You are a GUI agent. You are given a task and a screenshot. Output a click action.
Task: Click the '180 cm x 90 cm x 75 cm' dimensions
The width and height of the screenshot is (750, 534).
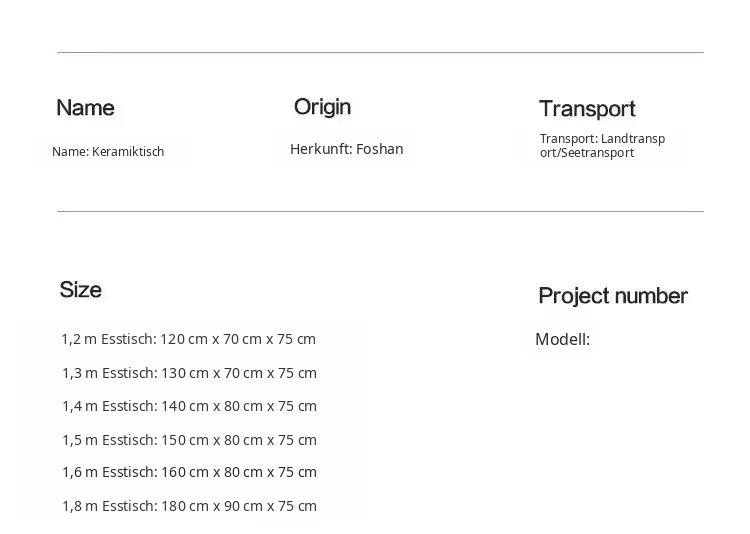(x=239, y=506)
